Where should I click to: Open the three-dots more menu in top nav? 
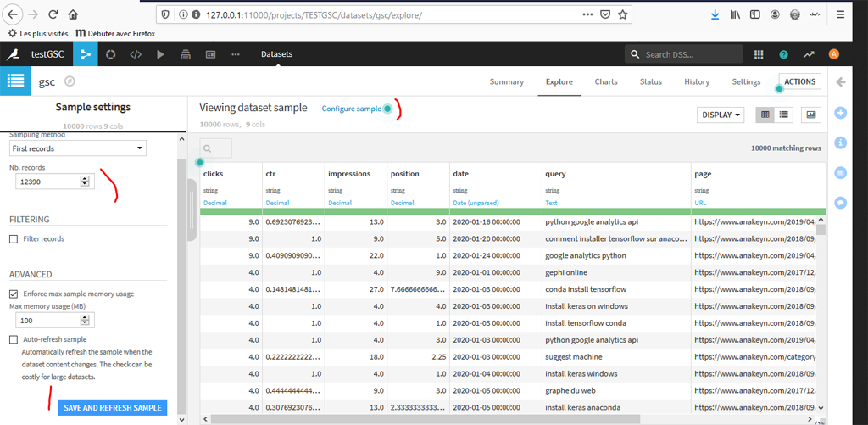coord(236,54)
